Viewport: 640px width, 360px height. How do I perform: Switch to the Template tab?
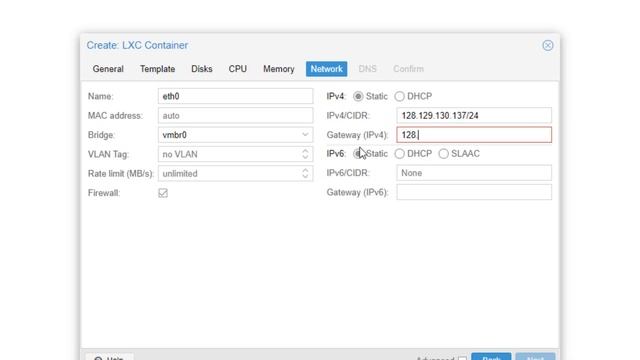(158, 69)
